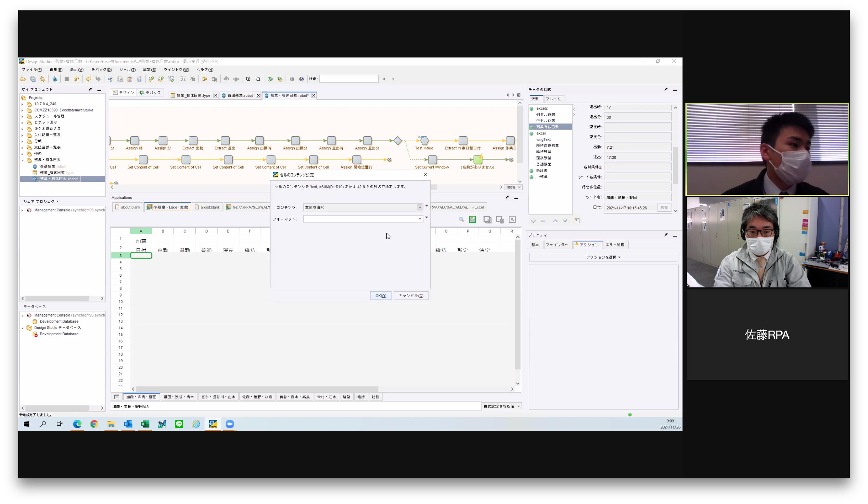
Task: Switch to the 普通残業.robot editor tab
Action: pos(240,96)
